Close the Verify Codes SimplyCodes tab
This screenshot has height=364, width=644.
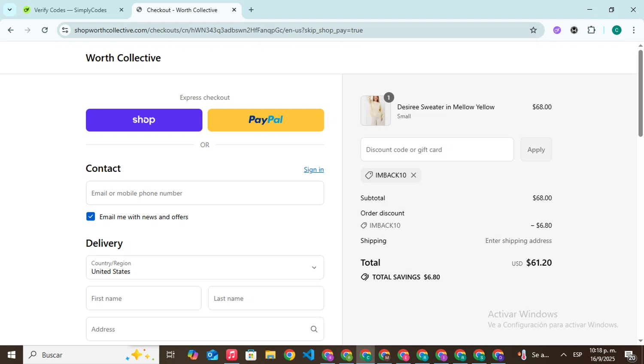[121, 10]
